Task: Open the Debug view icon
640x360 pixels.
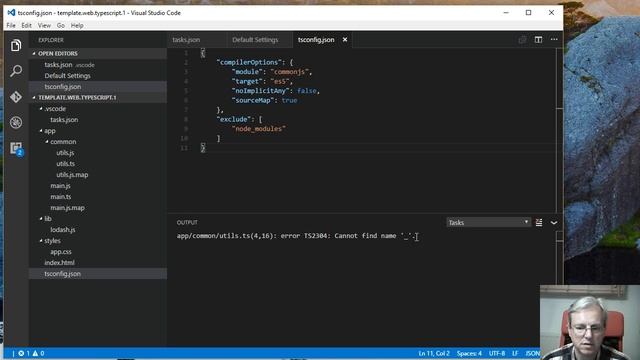Action: click(x=16, y=122)
